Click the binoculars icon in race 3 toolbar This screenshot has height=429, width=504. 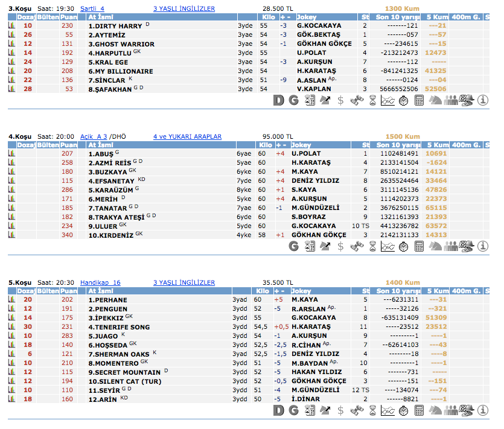(357, 100)
